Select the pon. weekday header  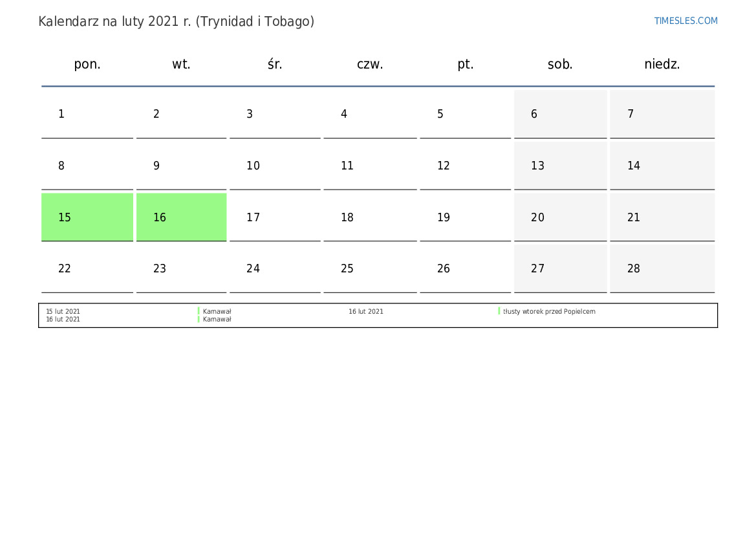(87, 64)
